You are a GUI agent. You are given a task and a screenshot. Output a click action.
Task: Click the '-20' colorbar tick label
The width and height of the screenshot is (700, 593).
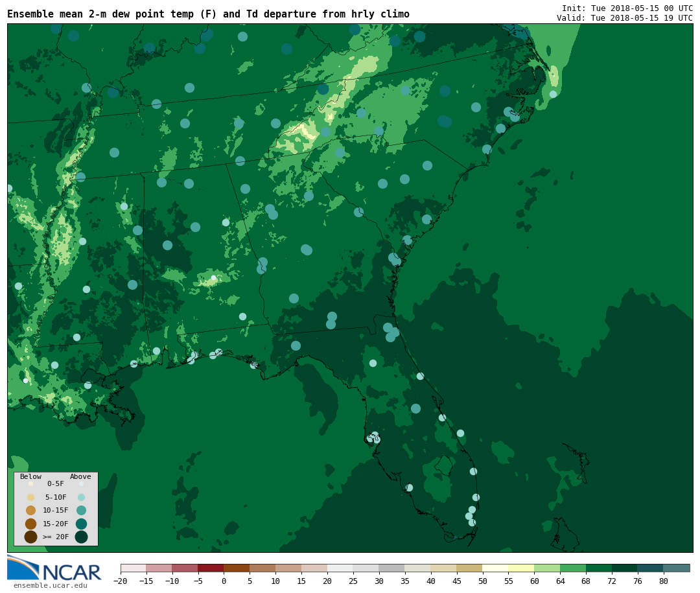[121, 581]
